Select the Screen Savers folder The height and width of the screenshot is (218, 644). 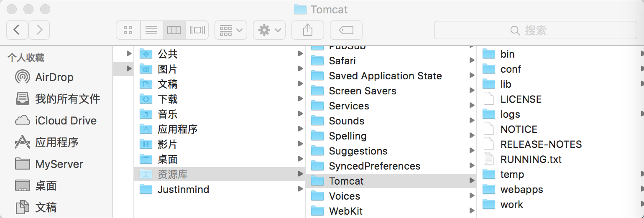391,91
